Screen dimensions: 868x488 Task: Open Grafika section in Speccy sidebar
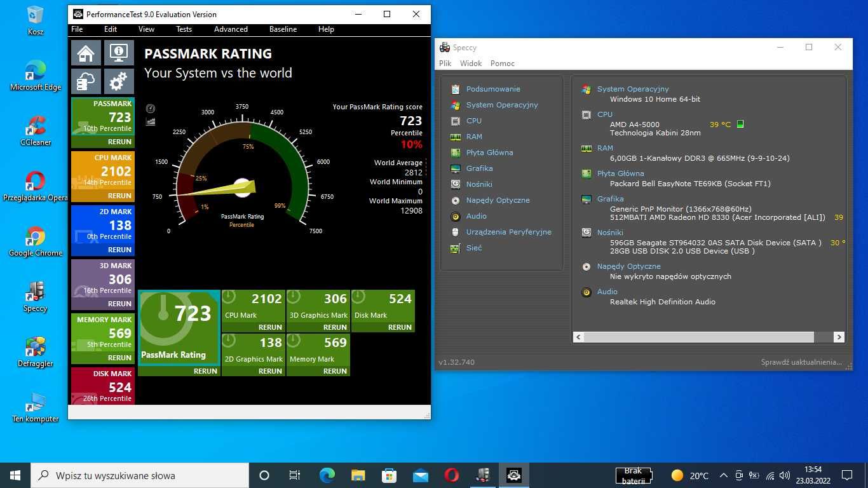point(479,168)
